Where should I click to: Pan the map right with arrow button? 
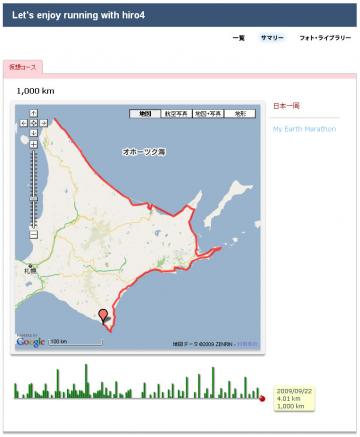(44, 123)
